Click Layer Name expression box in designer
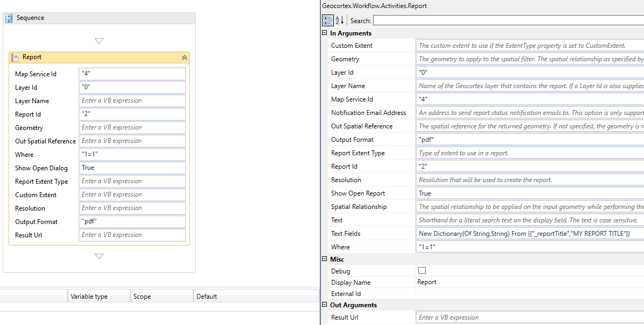This screenshot has width=644, height=325. 132,100
